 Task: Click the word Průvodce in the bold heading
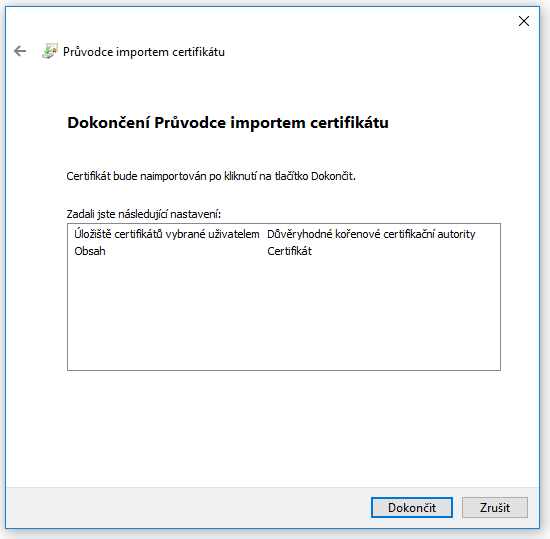coord(190,123)
